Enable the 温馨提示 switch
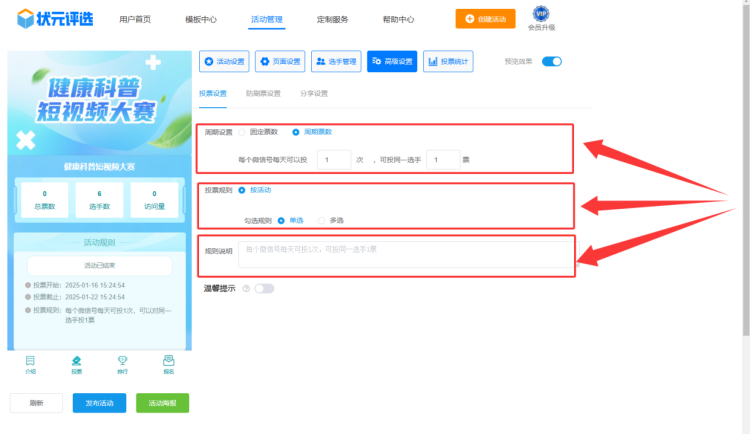Viewport: 750px width, 434px height. point(264,288)
